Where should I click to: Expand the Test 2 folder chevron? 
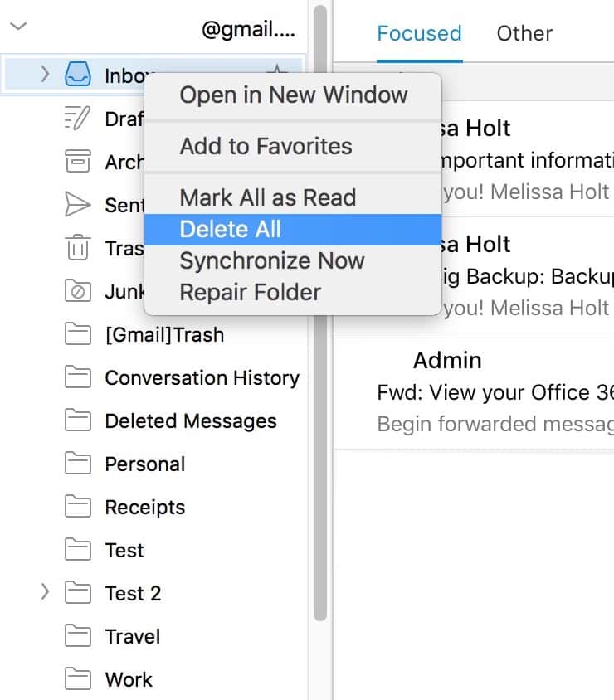(x=45, y=593)
